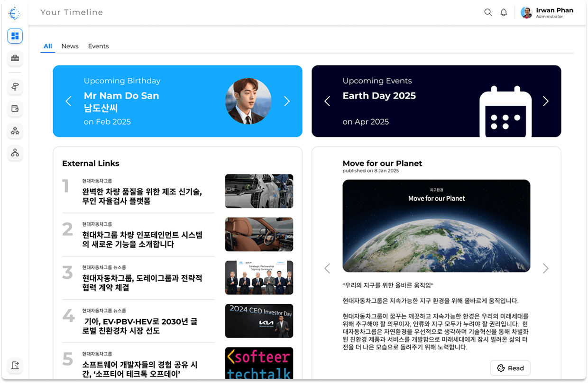Go to next article in Move for our Planet
The image size is (588, 383).
pyautogui.click(x=545, y=268)
